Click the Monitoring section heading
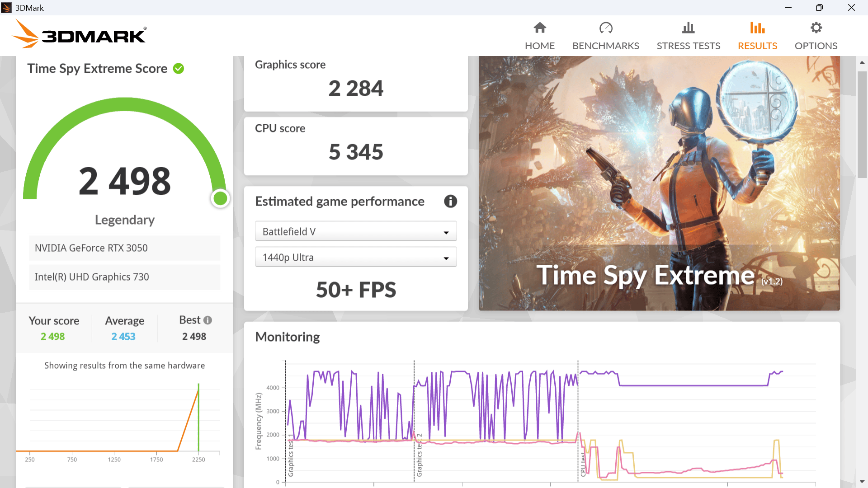This screenshot has width=868, height=488. click(287, 337)
